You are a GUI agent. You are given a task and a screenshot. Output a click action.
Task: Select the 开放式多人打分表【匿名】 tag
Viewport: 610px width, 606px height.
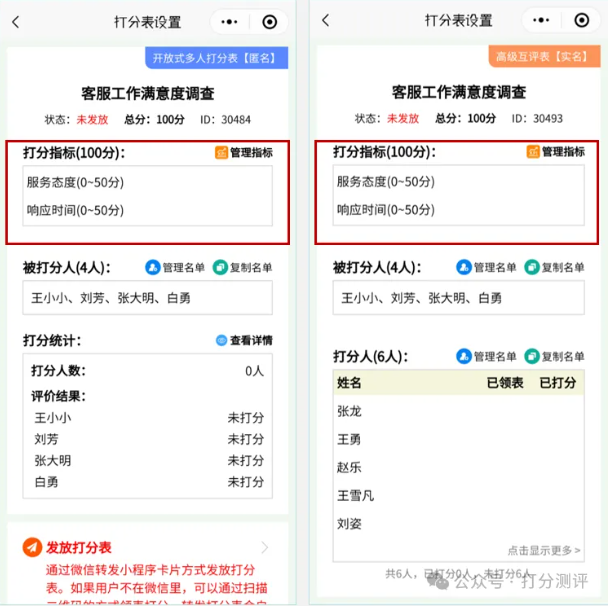(217, 58)
